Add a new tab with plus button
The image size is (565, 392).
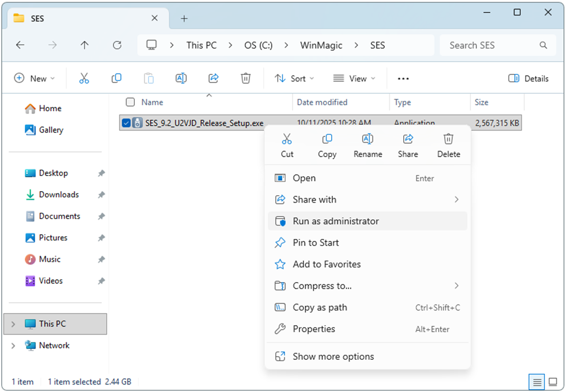pyautogui.click(x=184, y=18)
